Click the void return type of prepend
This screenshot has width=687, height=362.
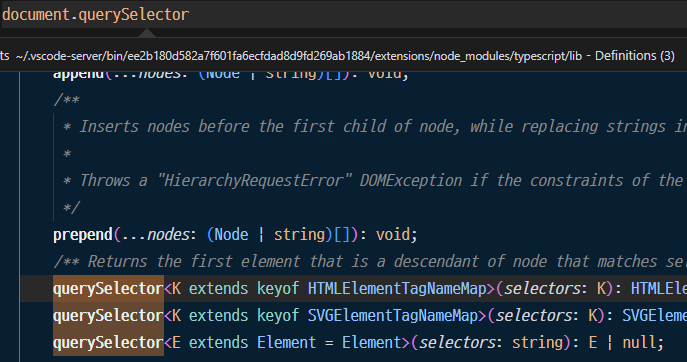point(393,234)
